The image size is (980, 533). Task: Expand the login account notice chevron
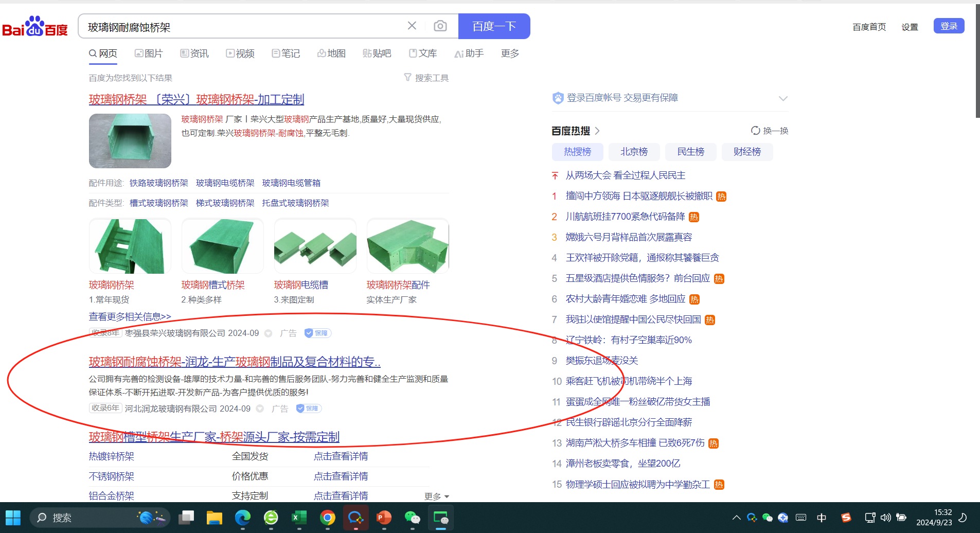pyautogui.click(x=782, y=98)
